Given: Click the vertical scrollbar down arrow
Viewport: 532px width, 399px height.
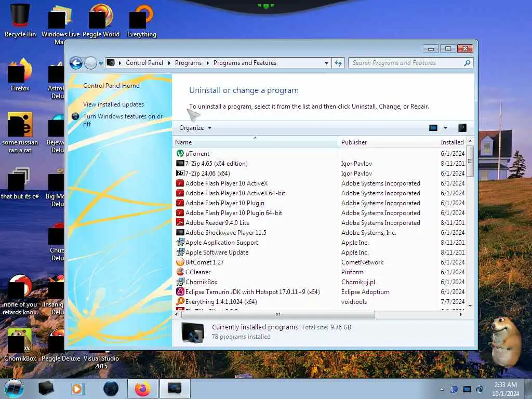Looking at the screenshot, I should 470,305.
